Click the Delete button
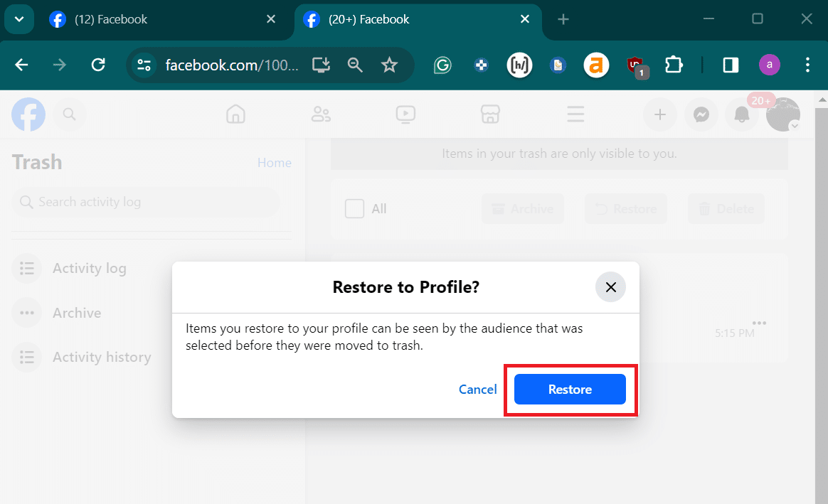828x504 pixels. tap(726, 209)
